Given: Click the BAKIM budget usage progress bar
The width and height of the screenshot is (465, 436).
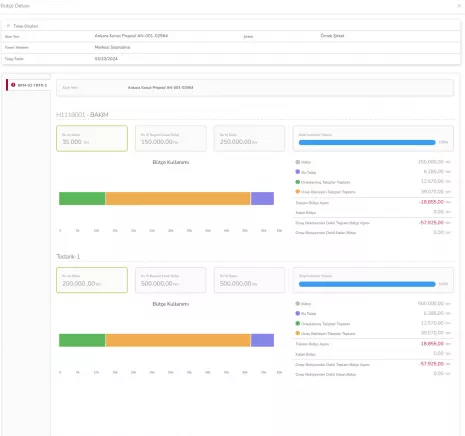Looking at the screenshot, I should 367,142.
